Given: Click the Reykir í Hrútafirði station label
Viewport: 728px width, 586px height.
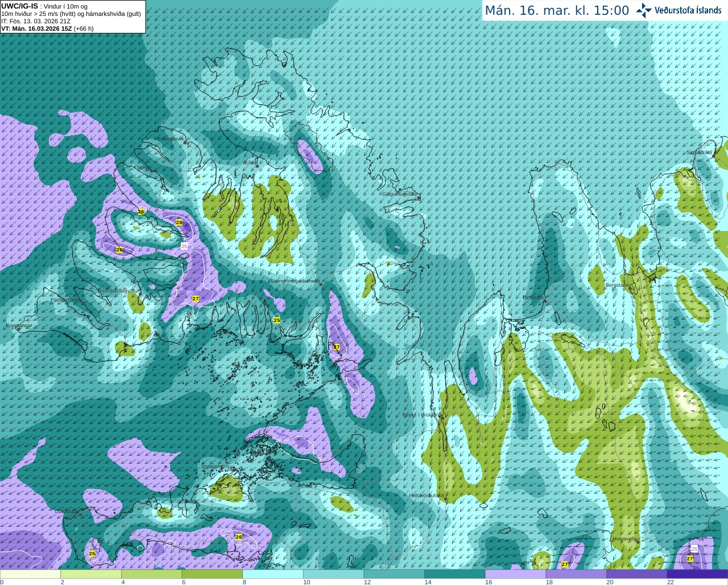Looking at the screenshot, I should [421, 415].
